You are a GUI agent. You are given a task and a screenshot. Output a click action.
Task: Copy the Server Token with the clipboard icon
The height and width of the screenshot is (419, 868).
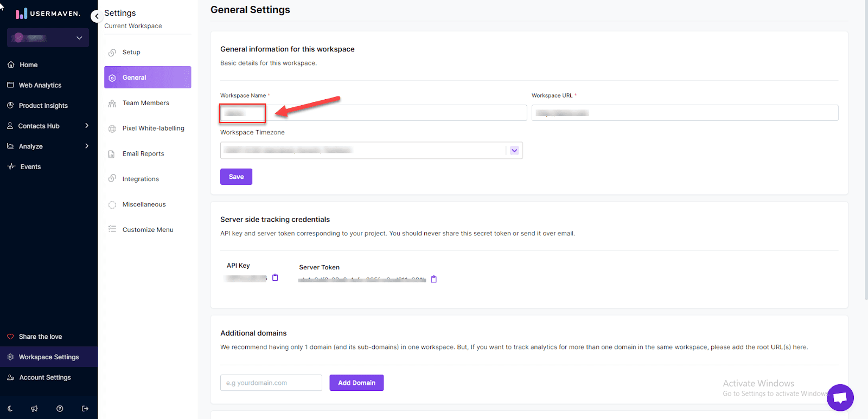coord(433,279)
